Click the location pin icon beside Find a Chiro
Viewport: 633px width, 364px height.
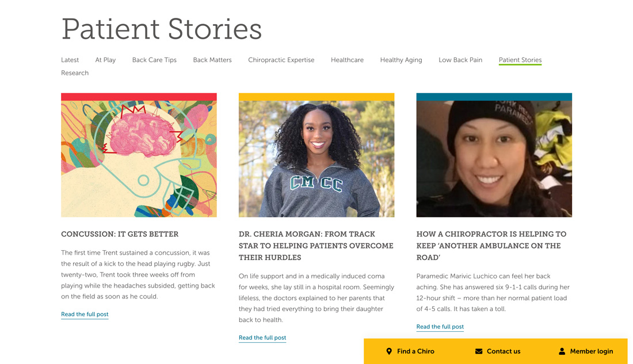tap(389, 351)
